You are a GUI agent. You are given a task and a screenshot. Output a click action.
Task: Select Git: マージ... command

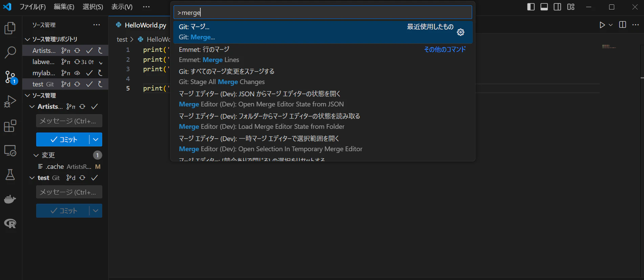coord(323,32)
